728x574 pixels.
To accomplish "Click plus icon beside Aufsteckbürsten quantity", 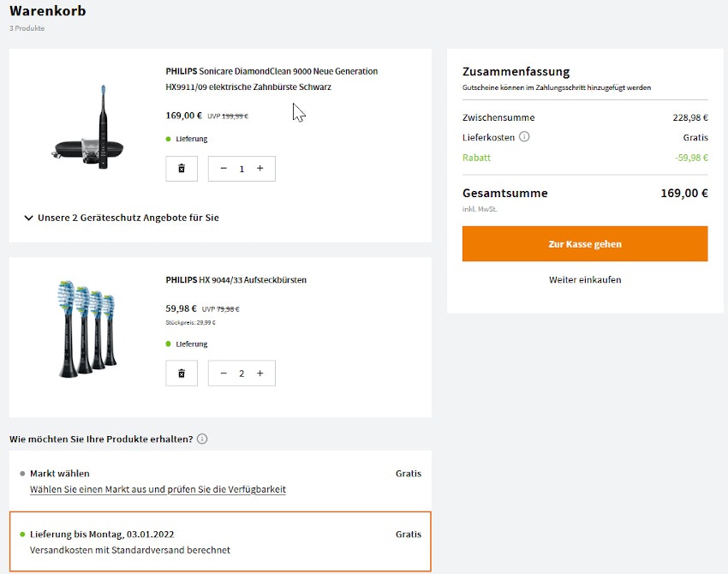I will [x=260, y=374].
